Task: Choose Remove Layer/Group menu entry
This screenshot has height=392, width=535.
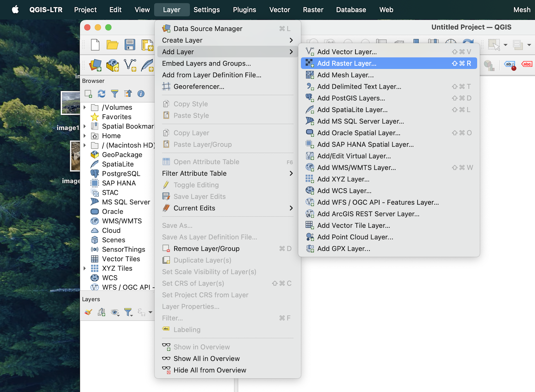Action: [228, 249]
